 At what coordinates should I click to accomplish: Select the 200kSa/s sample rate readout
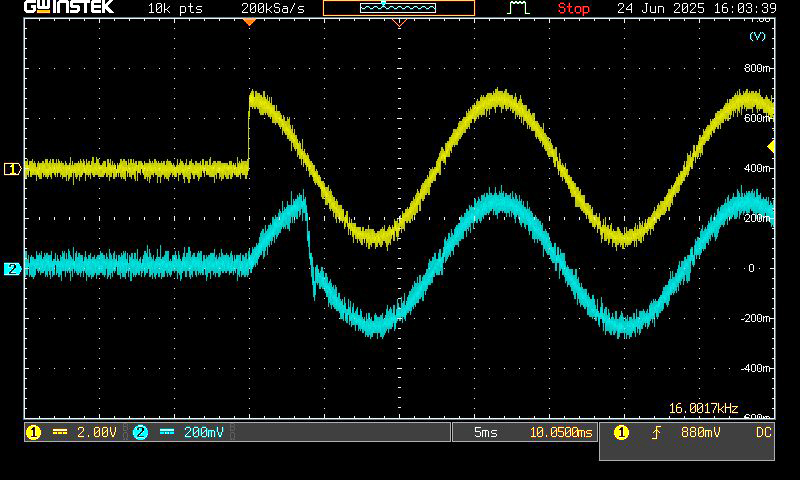click(x=272, y=8)
